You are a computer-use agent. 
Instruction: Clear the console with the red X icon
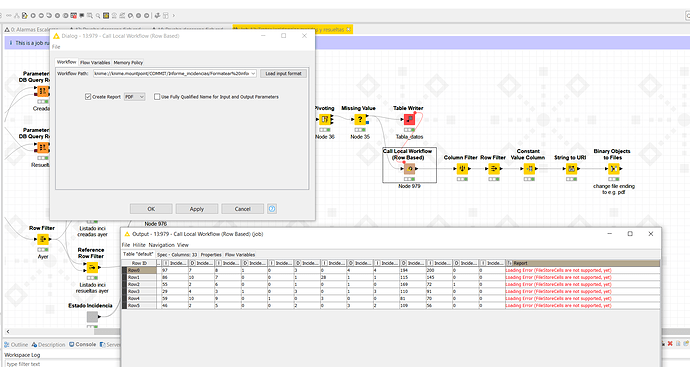point(670,344)
